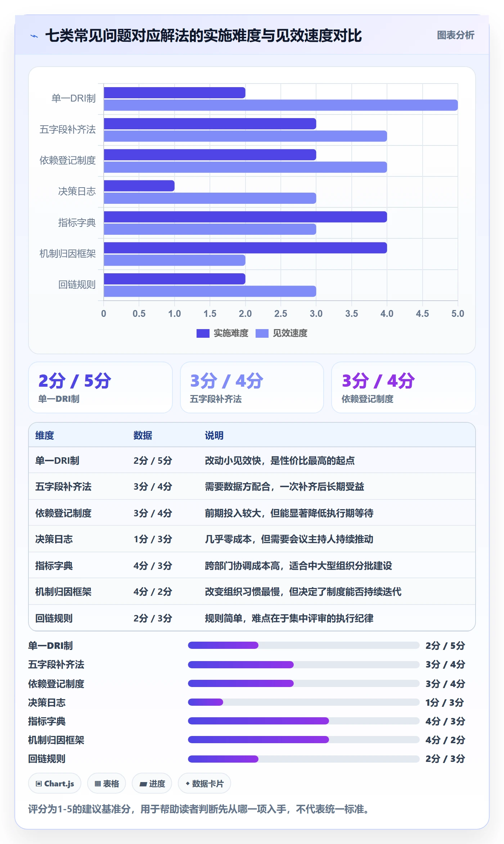
Task: Click the 1分 / 3分 table cell
Action: 153,539
